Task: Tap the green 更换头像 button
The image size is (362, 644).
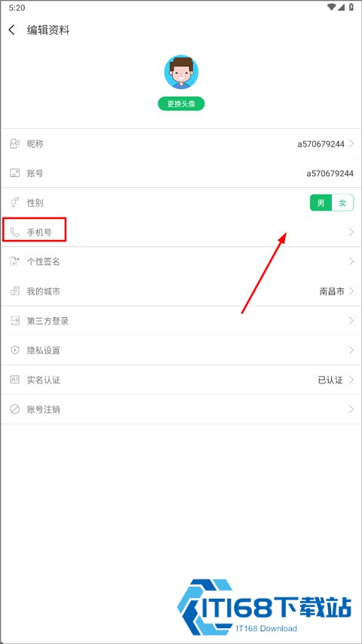Action: [181, 104]
